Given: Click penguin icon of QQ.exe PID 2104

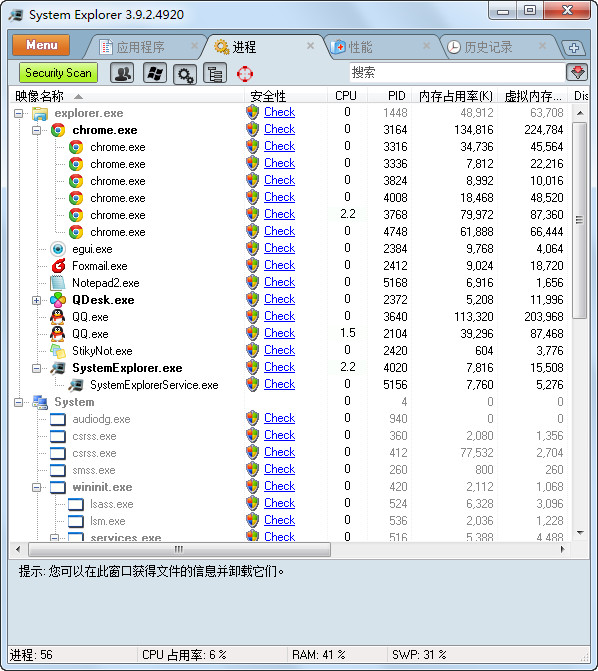Looking at the screenshot, I should click(58, 334).
